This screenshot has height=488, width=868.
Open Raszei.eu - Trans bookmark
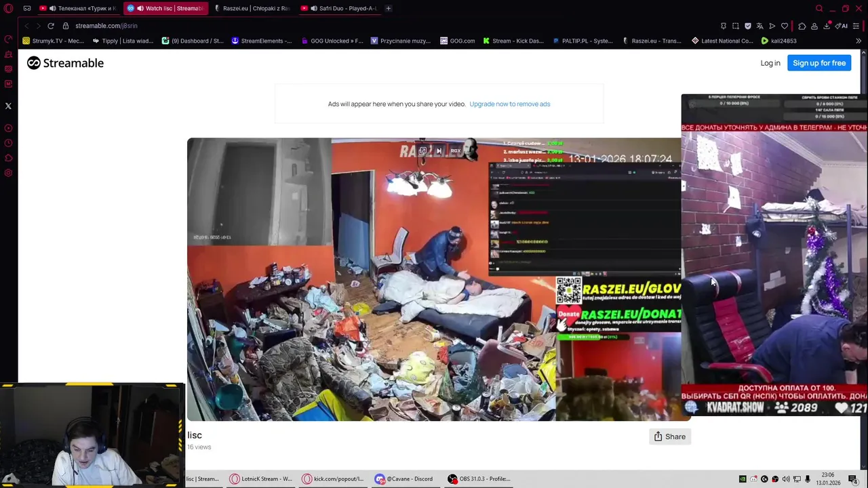coord(652,41)
